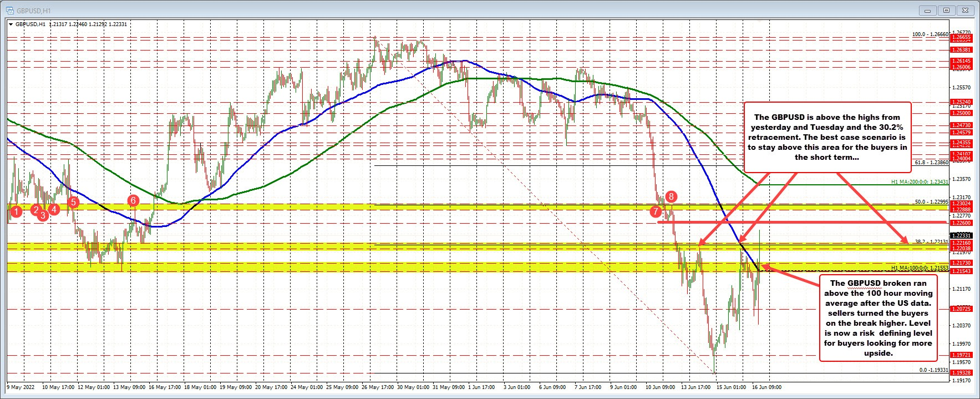
Task: Click the OHLC values in chart header
Action: click(x=88, y=24)
